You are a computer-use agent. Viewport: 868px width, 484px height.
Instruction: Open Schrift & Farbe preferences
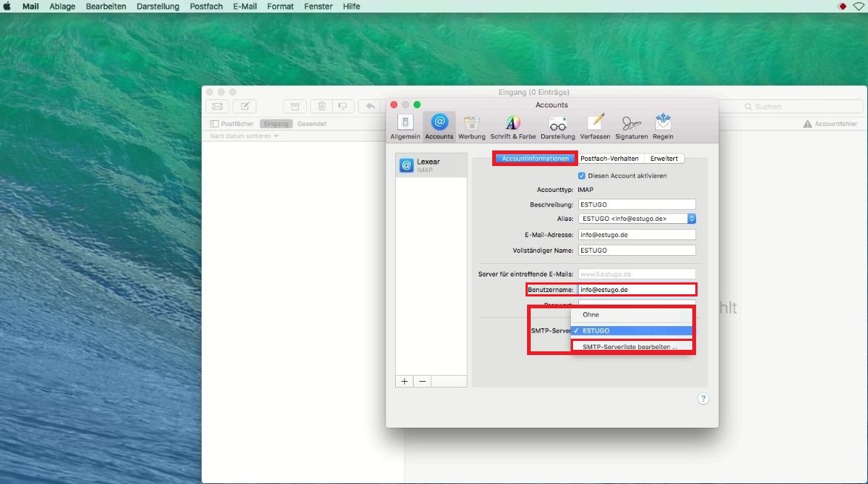(x=513, y=127)
